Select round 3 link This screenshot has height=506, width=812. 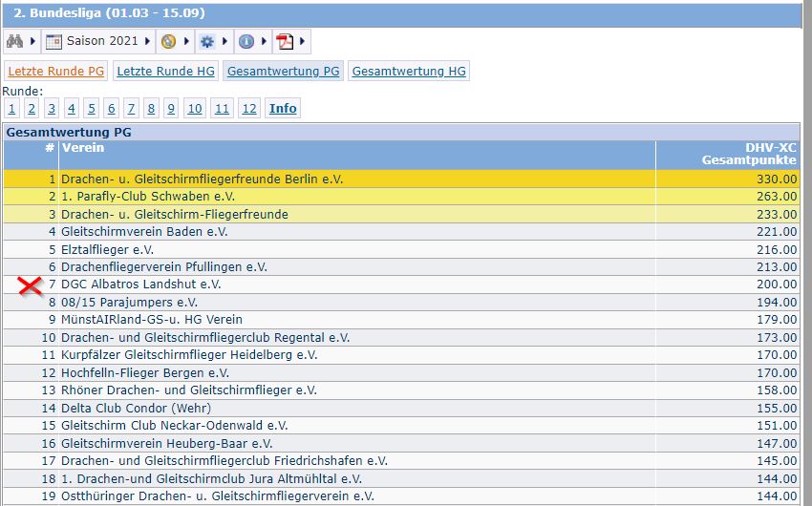(x=52, y=109)
